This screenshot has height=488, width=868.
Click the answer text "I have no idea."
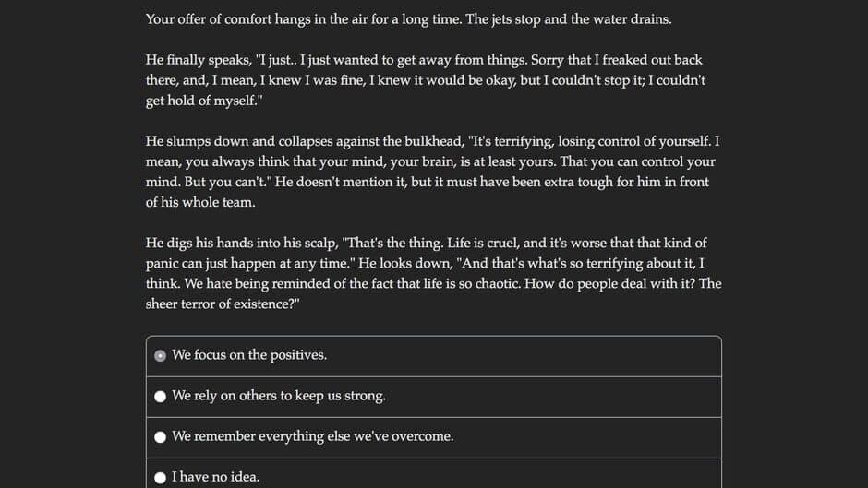click(216, 477)
